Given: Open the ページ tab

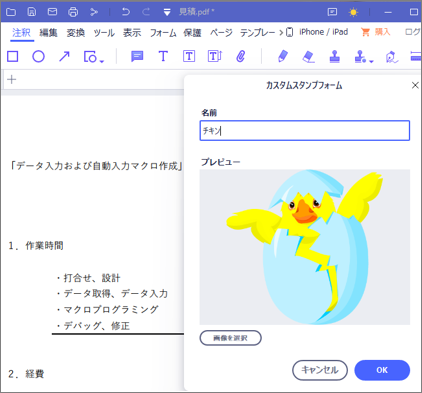Looking at the screenshot, I should [x=221, y=33].
